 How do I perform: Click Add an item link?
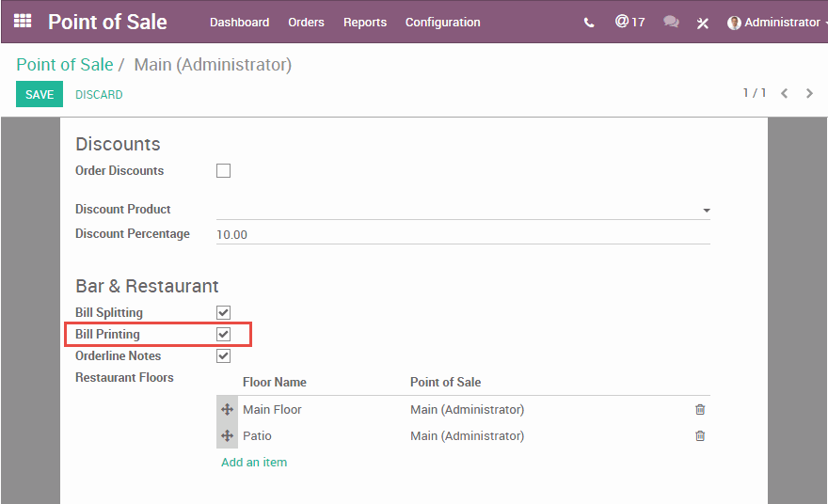pos(254,463)
